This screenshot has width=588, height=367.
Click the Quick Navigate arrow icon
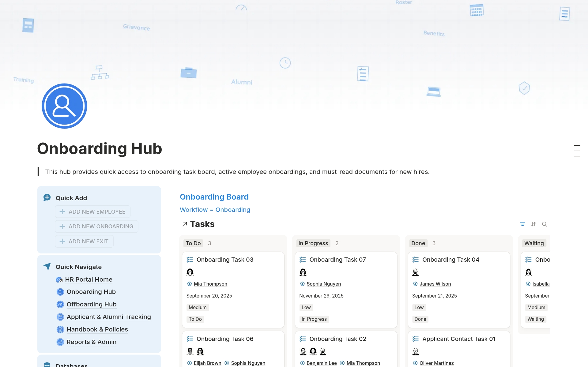(47, 266)
